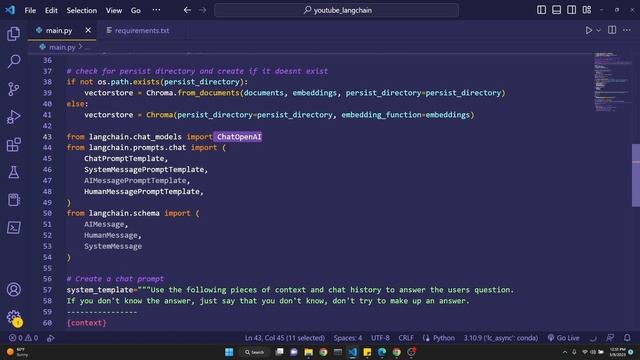Open the Search view in the activity bar
Image resolution: width=640 pixels, height=360 pixels.
click(13, 61)
